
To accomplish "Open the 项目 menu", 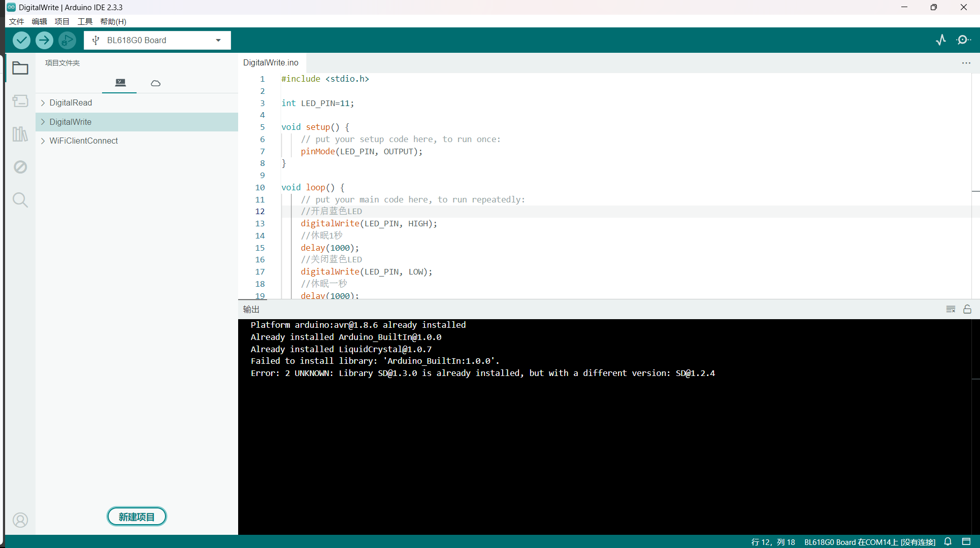I will click(x=62, y=21).
